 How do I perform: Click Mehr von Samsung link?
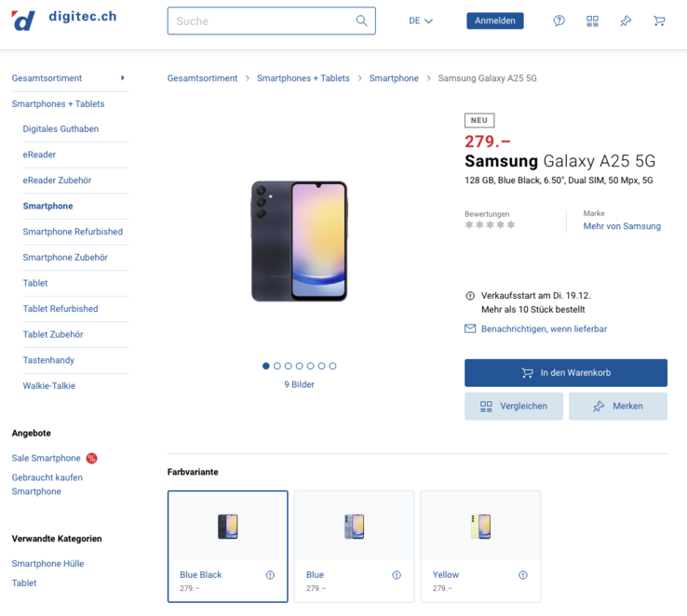[x=622, y=226]
